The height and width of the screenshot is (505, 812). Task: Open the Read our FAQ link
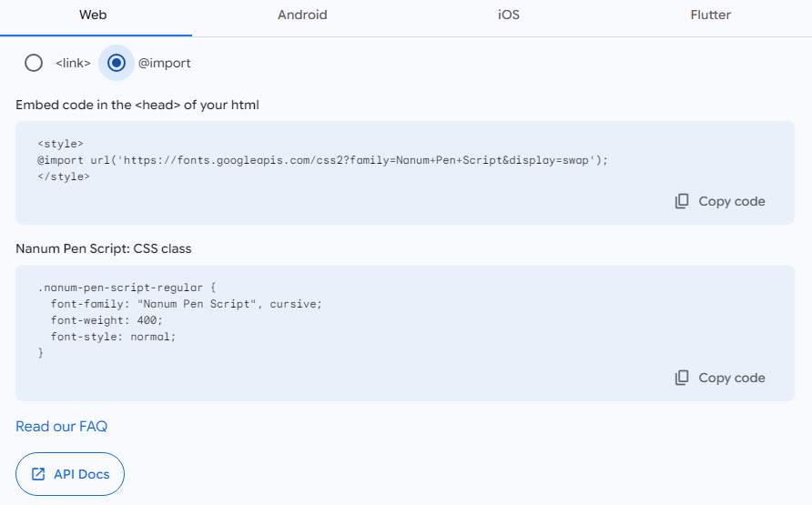click(61, 426)
